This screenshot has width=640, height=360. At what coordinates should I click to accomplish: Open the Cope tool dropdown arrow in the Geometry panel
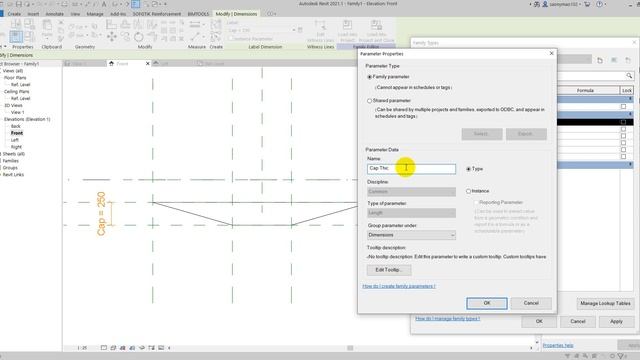click(87, 27)
